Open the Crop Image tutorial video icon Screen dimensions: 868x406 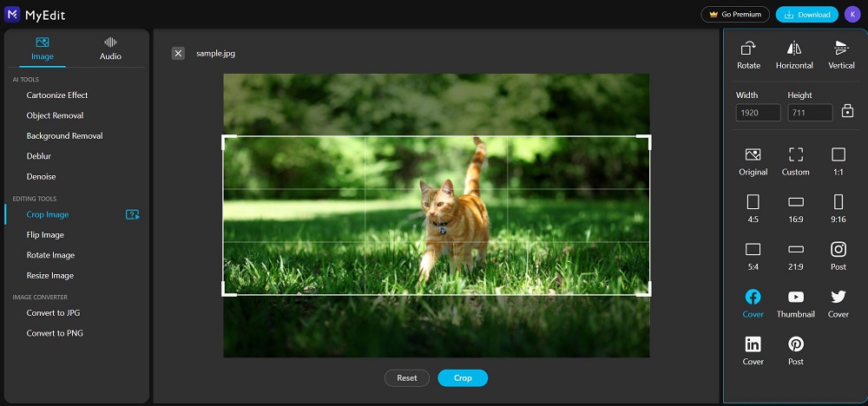[132, 214]
